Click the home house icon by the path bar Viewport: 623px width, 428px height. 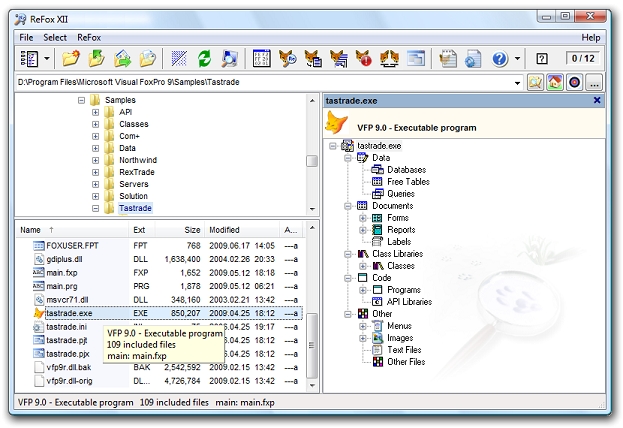click(x=555, y=82)
